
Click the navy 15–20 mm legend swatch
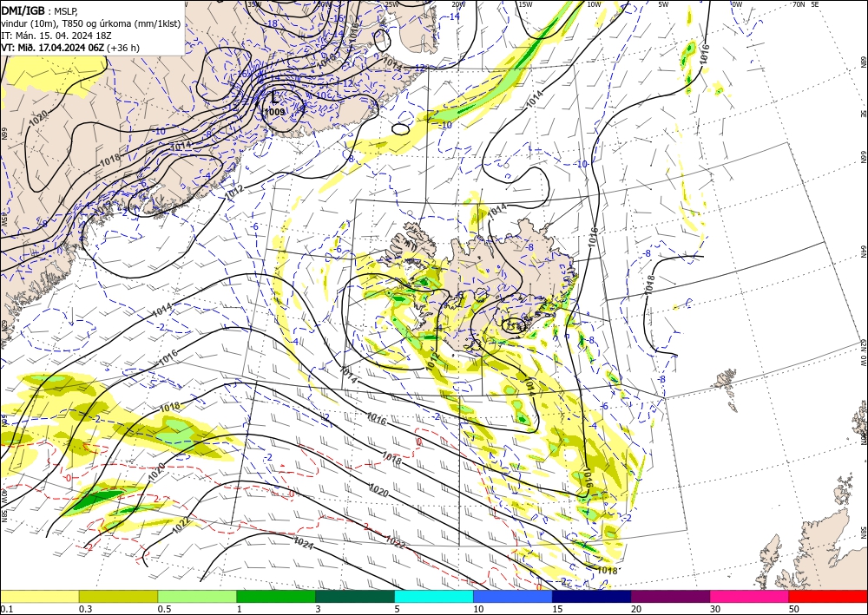[x=592, y=596]
